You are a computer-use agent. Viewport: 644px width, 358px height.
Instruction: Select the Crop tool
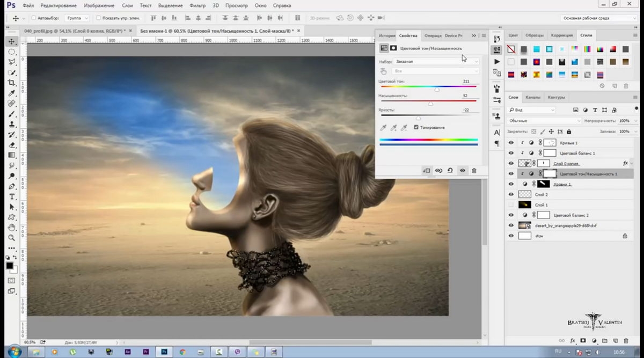(x=12, y=83)
